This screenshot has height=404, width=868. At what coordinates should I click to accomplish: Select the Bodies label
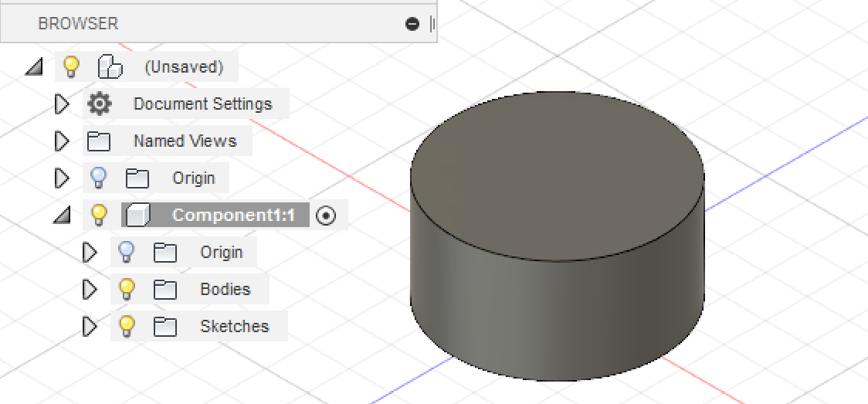225,290
